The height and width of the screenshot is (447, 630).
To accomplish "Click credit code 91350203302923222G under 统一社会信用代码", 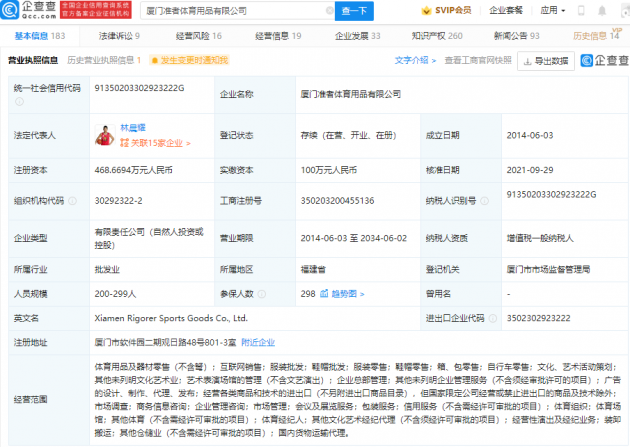I will 139,88.
